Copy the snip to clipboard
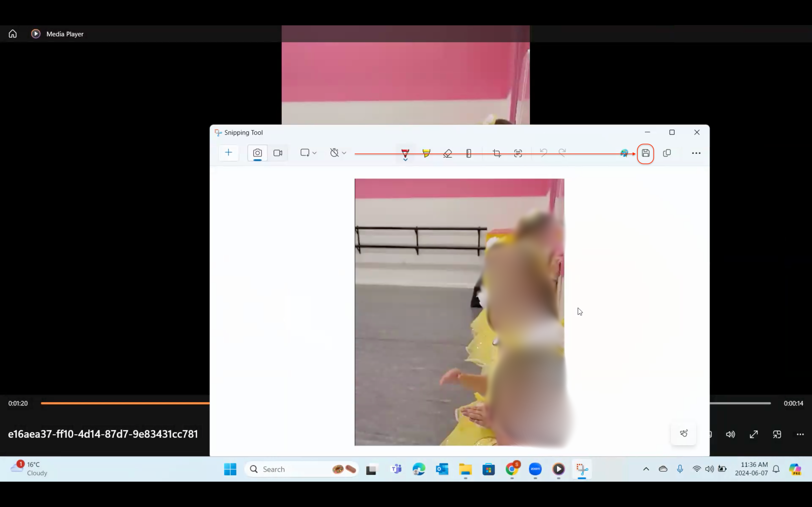 pos(667,153)
